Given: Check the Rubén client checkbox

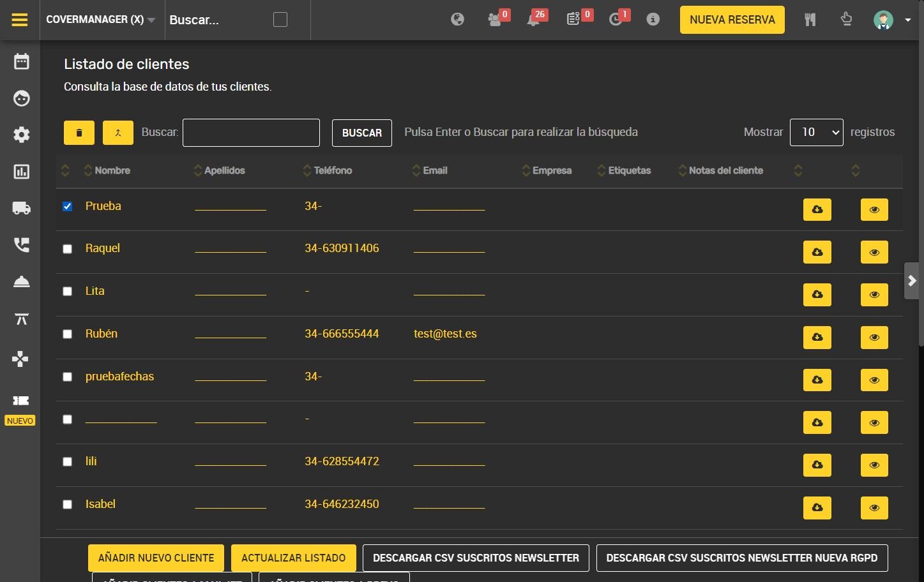Looking at the screenshot, I should [68, 334].
